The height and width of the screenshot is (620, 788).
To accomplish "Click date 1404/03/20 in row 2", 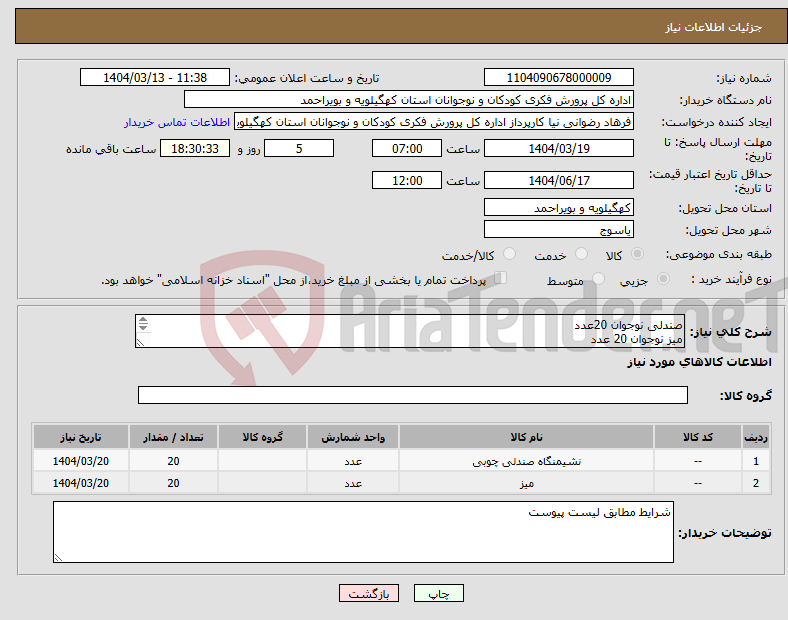I will (81, 483).
